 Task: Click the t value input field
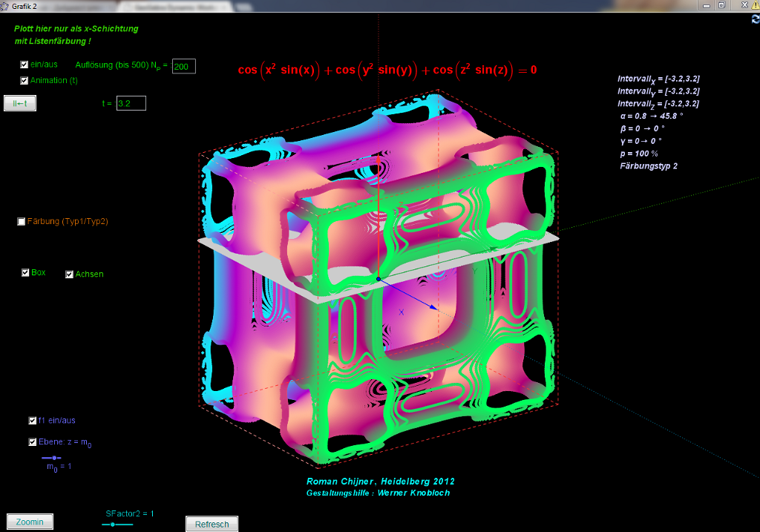tap(131, 104)
